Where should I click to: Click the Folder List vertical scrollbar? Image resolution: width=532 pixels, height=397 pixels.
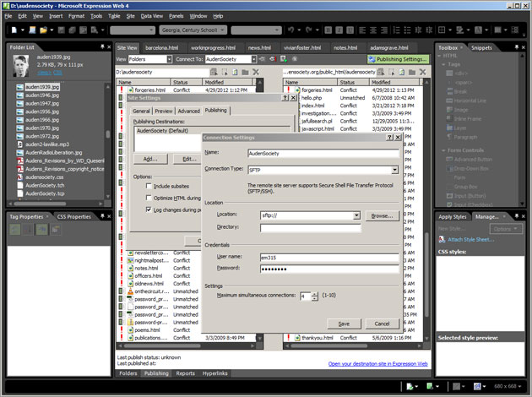point(107,139)
